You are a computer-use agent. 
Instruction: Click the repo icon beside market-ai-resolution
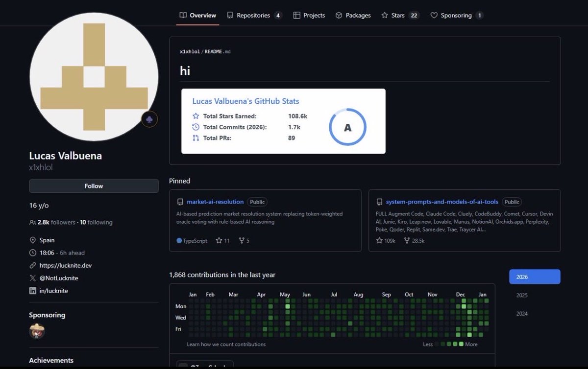[x=180, y=202]
